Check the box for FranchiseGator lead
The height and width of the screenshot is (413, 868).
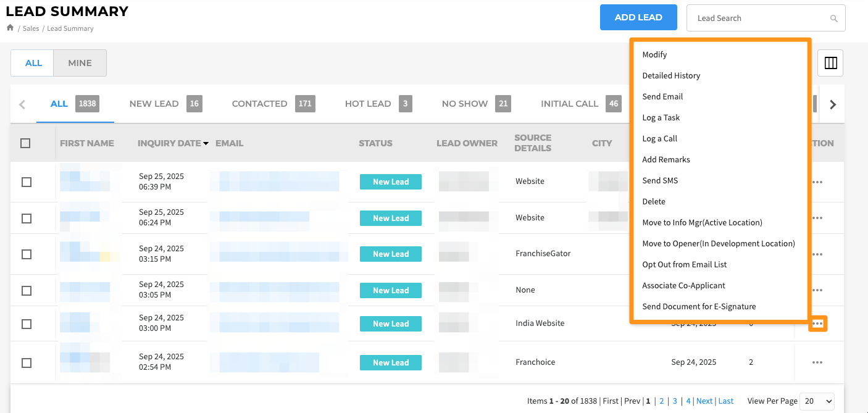(x=27, y=254)
